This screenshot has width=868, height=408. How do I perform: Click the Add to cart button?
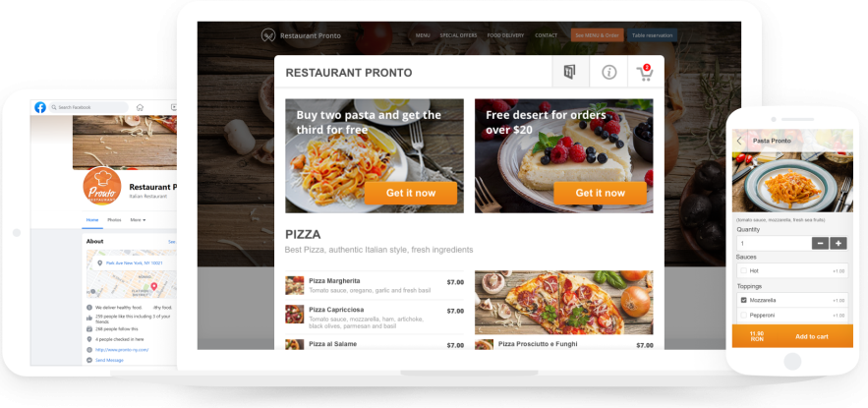812,336
